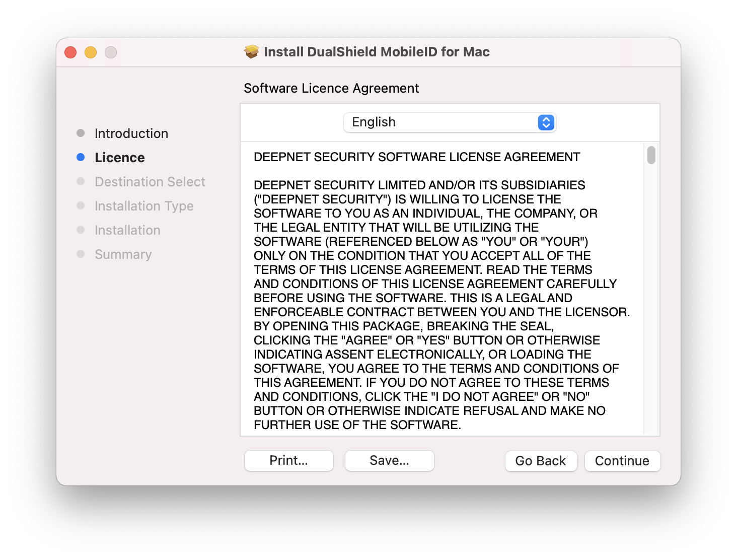Click the grey bullet beside Introduction
Image resolution: width=737 pixels, height=560 pixels.
[81, 133]
